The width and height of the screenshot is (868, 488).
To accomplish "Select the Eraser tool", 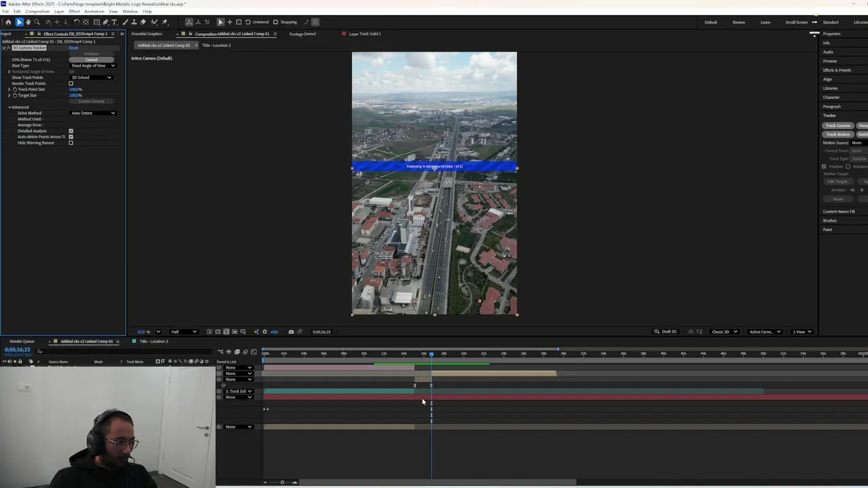I will (142, 22).
